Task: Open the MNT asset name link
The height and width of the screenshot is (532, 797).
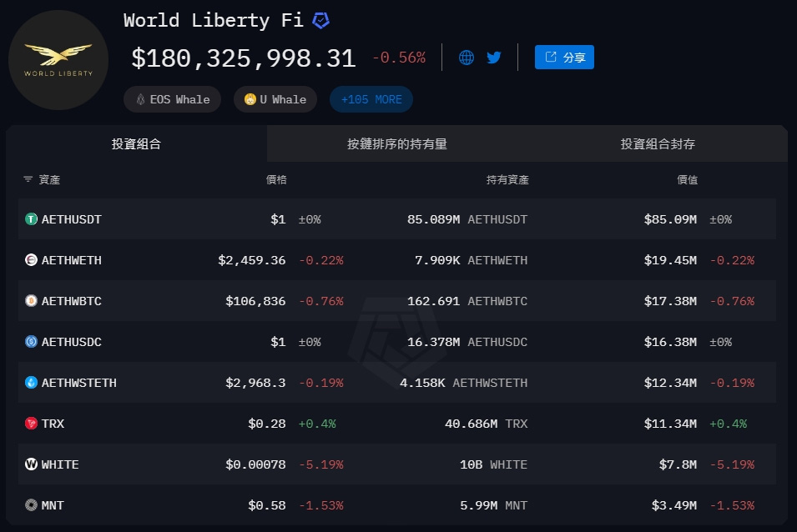Action: coord(53,505)
